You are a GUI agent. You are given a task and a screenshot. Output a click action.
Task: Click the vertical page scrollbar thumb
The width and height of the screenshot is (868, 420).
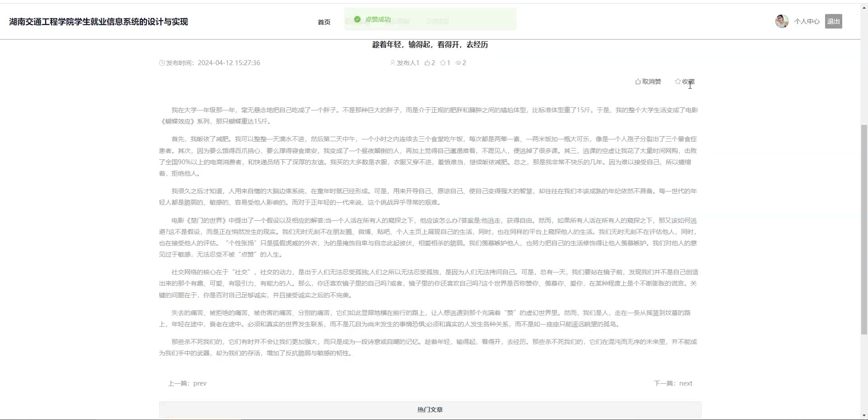tap(864, 229)
